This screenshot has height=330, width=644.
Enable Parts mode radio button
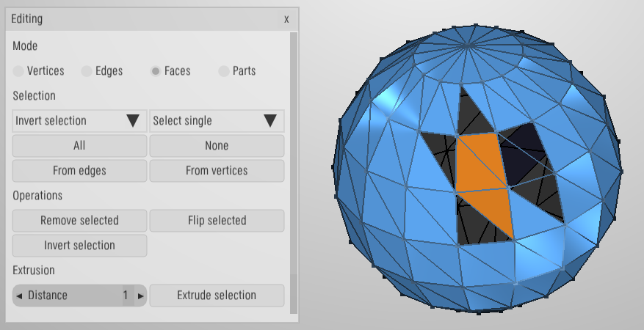[224, 71]
